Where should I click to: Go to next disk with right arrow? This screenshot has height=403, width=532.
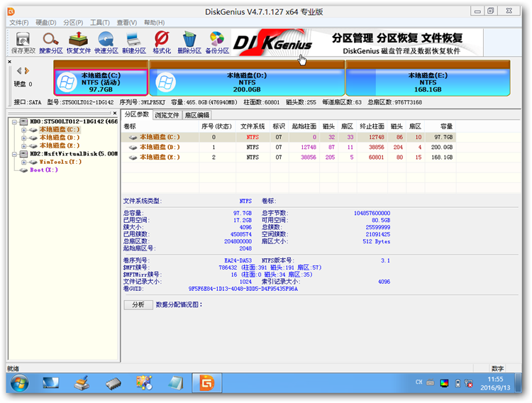27,71
